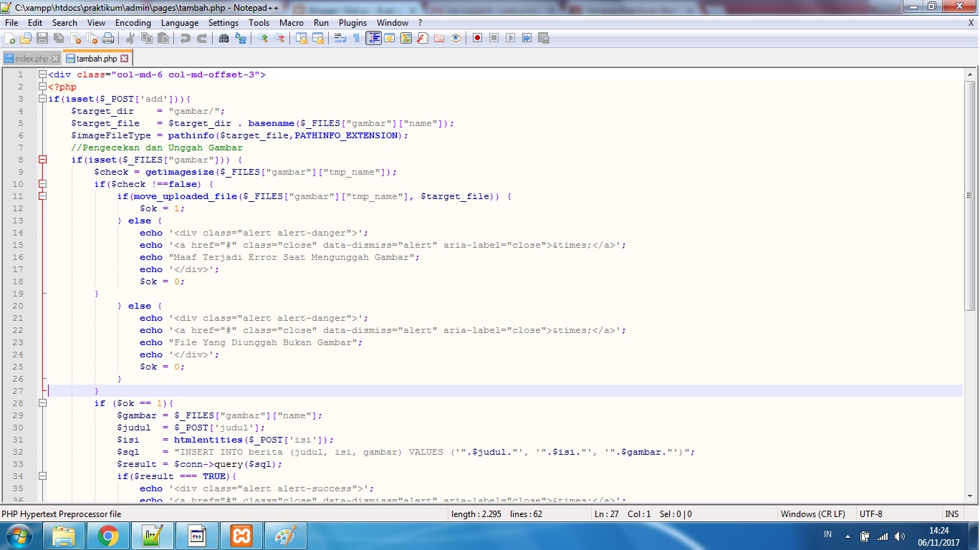The width and height of the screenshot is (980, 550).
Task: Run macro multiple times icon
Action: tap(527, 38)
